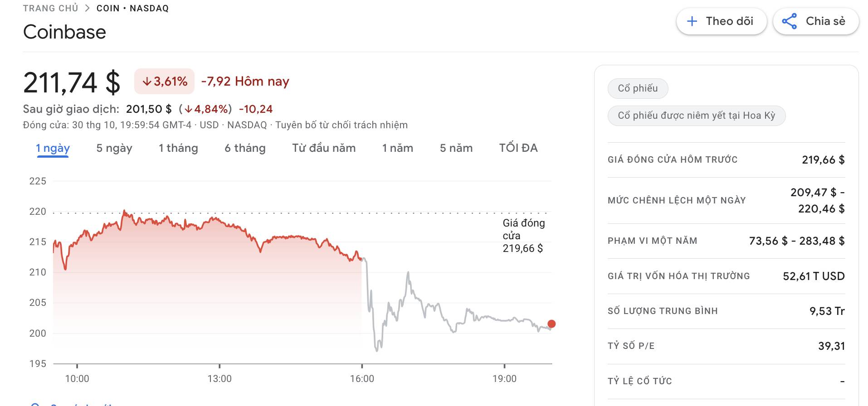
Task: Open the TRANG CHỦ breadcrumb link
Action: [x=51, y=8]
